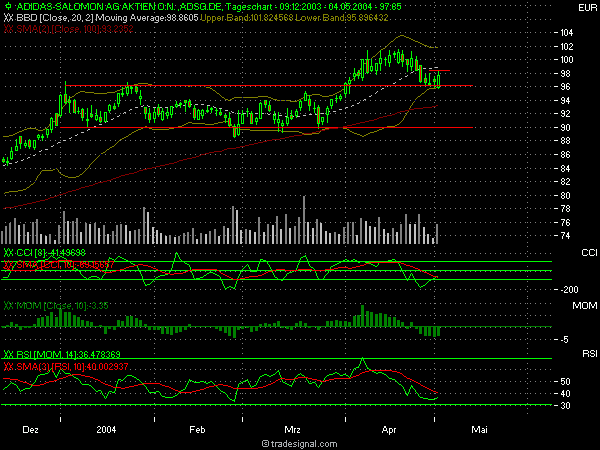Click the 92 price axis label
The width and height of the screenshot is (600, 450).
click(565, 114)
